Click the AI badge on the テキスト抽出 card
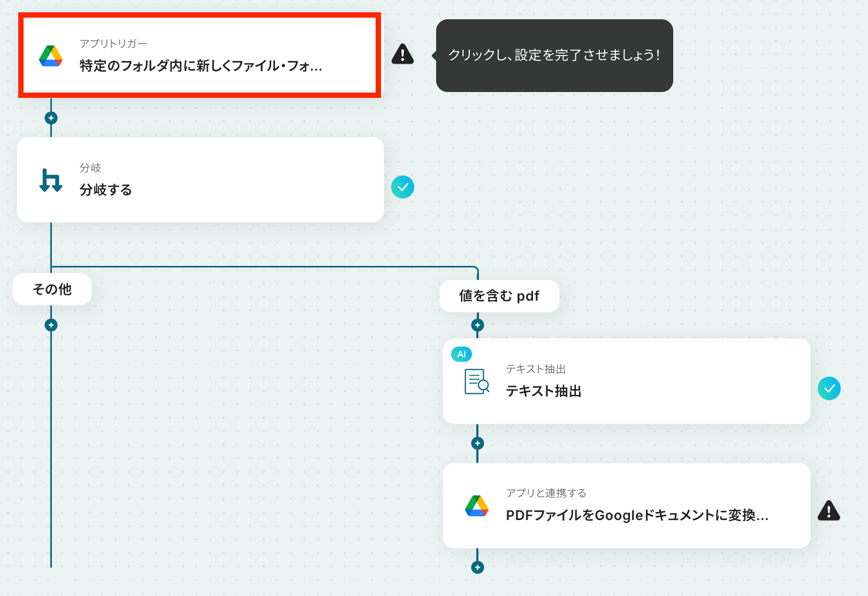This screenshot has width=868, height=596. [x=461, y=354]
